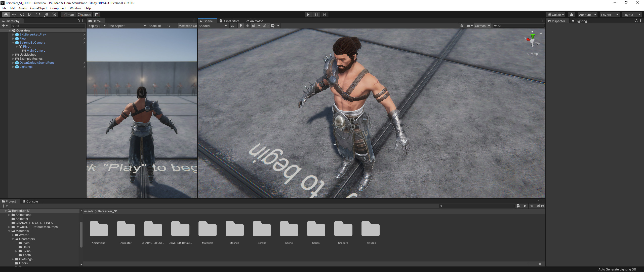The height and width of the screenshot is (272, 644).
Task: Lock the Inspector panel
Action: (x=636, y=21)
